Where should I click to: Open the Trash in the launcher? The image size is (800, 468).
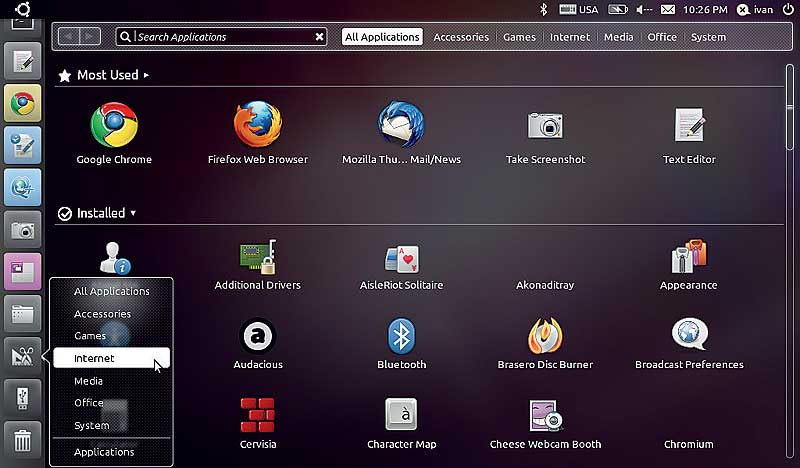click(x=22, y=440)
